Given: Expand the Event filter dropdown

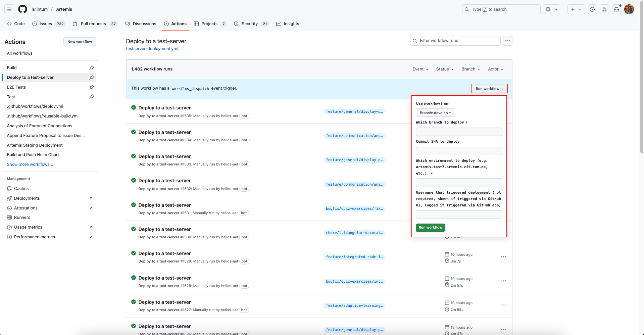Looking at the screenshot, I should (420, 69).
